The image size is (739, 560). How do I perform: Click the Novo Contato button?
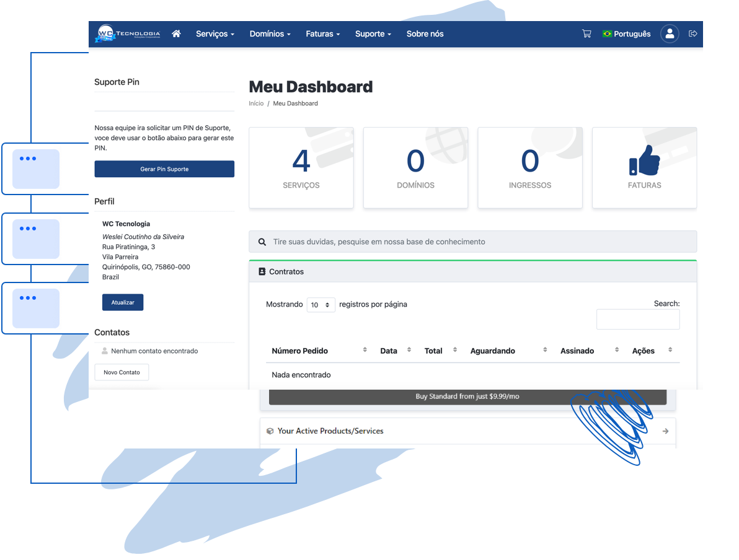click(x=122, y=372)
